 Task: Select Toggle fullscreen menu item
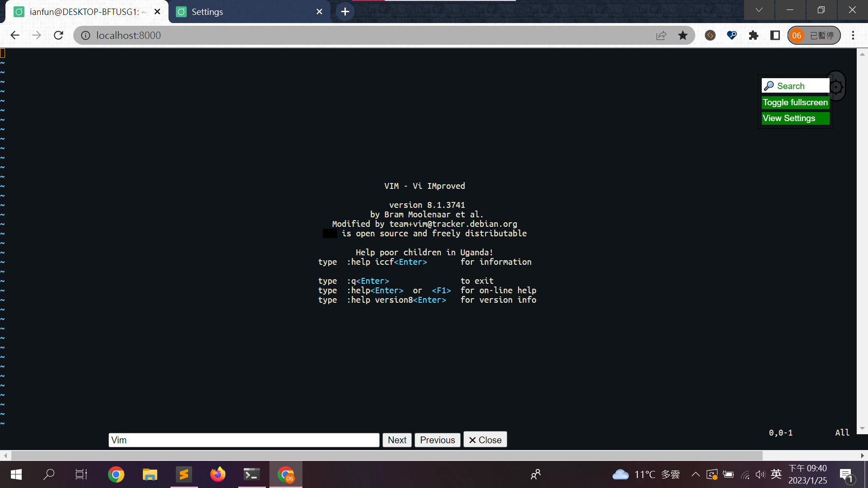[x=796, y=103]
